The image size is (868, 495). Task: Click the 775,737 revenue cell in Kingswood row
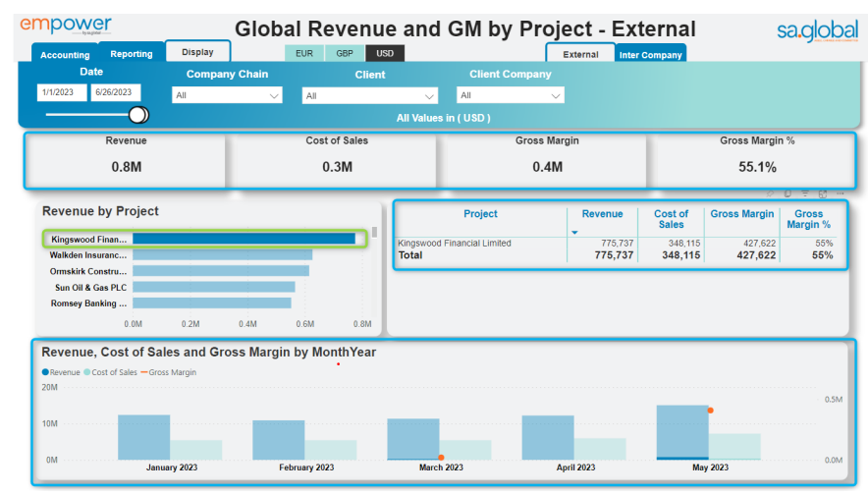618,243
